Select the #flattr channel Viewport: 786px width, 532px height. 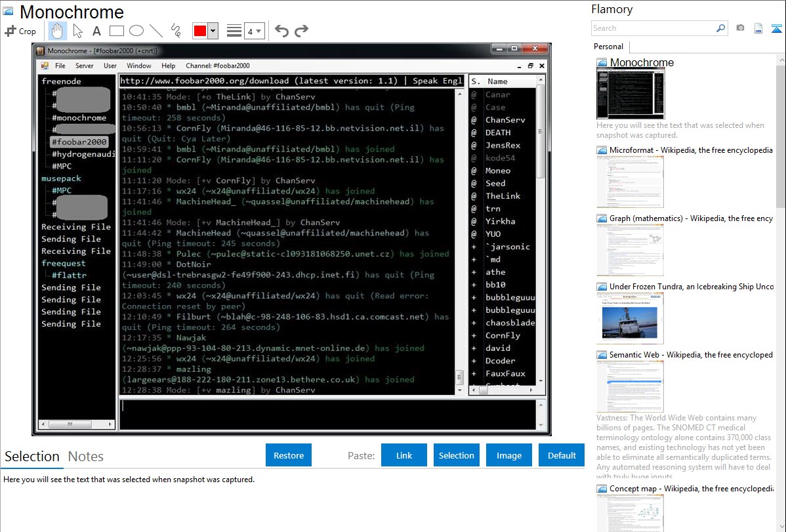pos(69,276)
